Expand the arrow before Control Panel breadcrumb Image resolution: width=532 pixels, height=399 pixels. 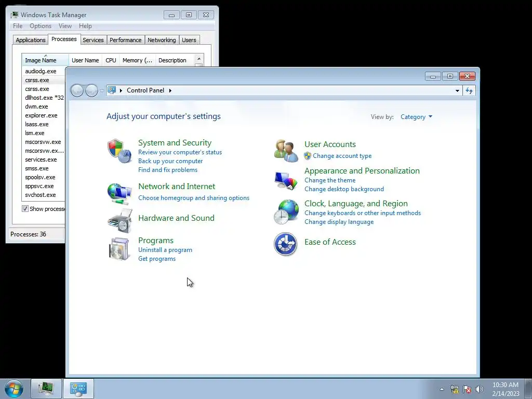(121, 90)
